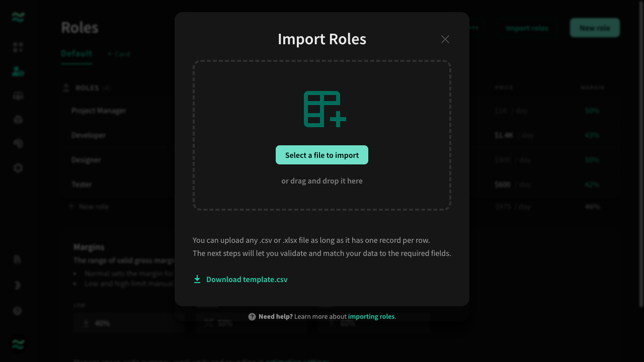Viewport: 644px width, 362px height.
Task: Open the dashboard grid icon in sidebar
Action: click(18, 47)
